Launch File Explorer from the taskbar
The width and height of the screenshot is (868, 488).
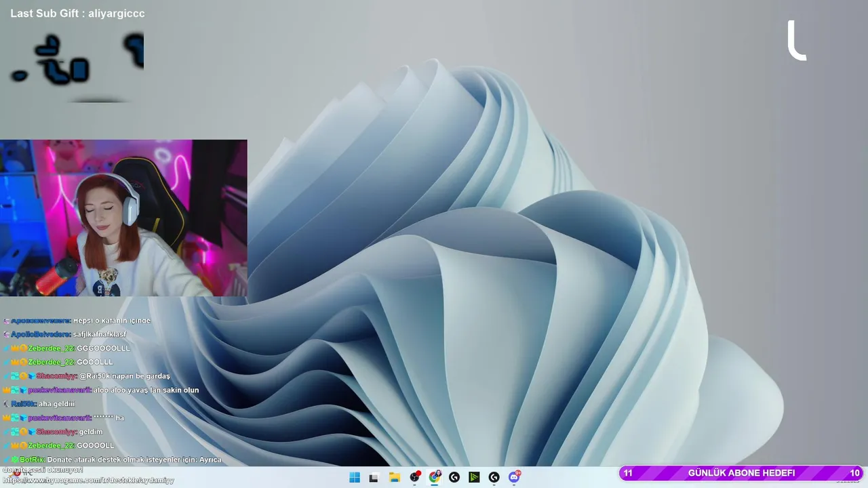click(394, 477)
